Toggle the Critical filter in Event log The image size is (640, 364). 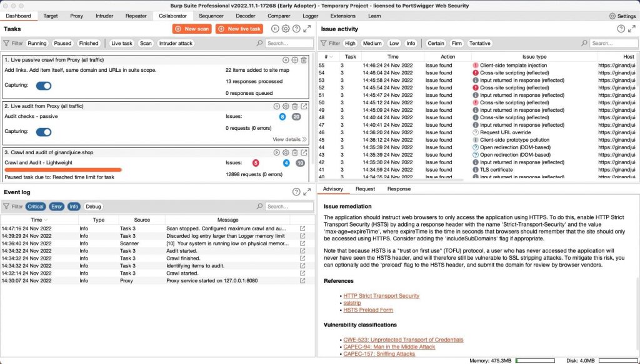[x=36, y=206]
